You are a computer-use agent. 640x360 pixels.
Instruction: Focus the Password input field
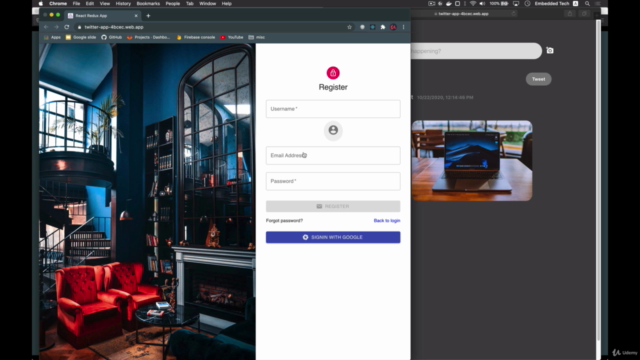[x=333, y=181]
